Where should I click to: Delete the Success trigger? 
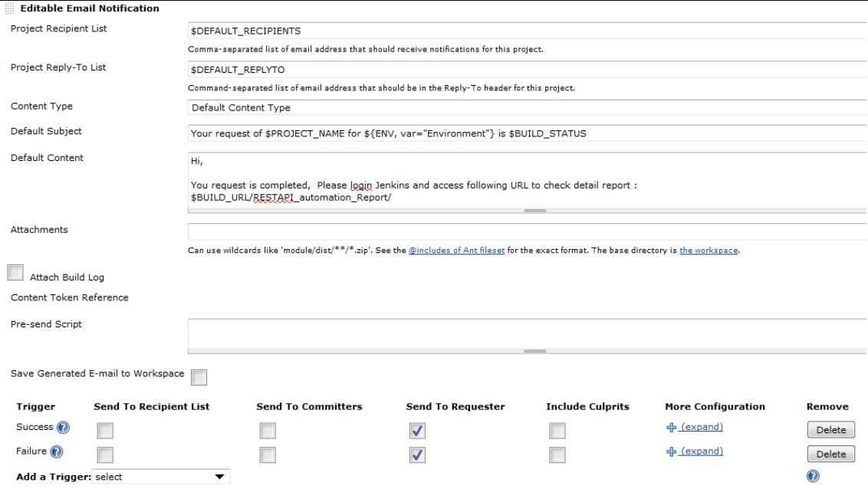click(x=830, y=430)
